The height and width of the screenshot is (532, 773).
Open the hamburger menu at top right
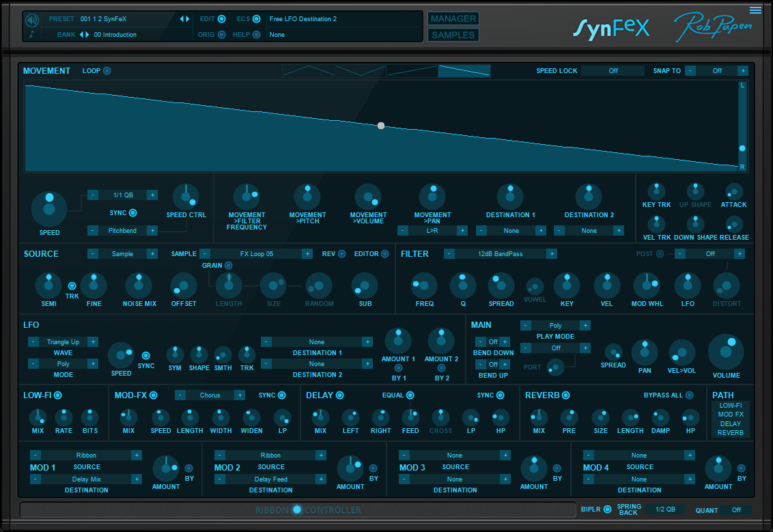pyautogui.click(x=755, y=10)
